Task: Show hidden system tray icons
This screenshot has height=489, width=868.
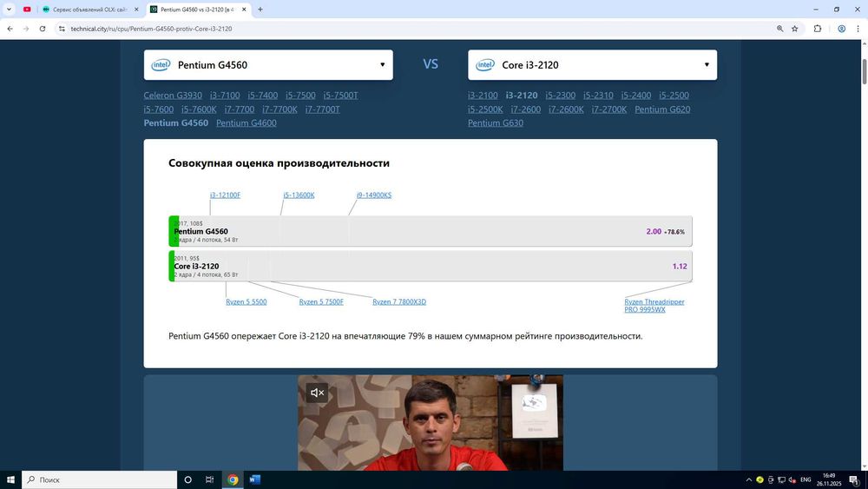Action: (749, 480)
